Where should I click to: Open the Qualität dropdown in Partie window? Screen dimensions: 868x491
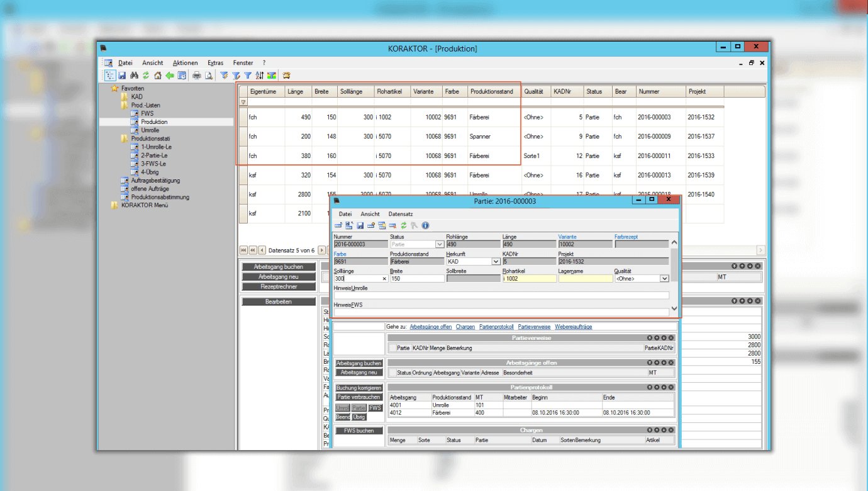coord(664,278)
